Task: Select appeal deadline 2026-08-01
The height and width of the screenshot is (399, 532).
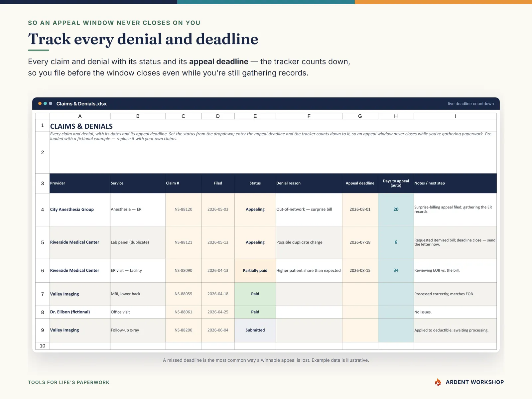Action: click(x=360, y=209)
